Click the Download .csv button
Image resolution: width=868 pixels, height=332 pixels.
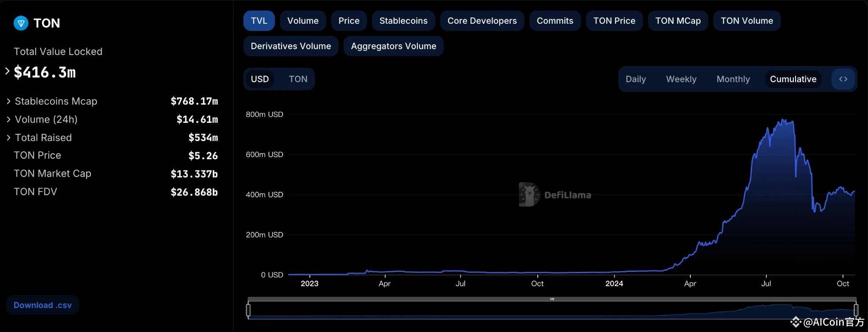point(42,305)
